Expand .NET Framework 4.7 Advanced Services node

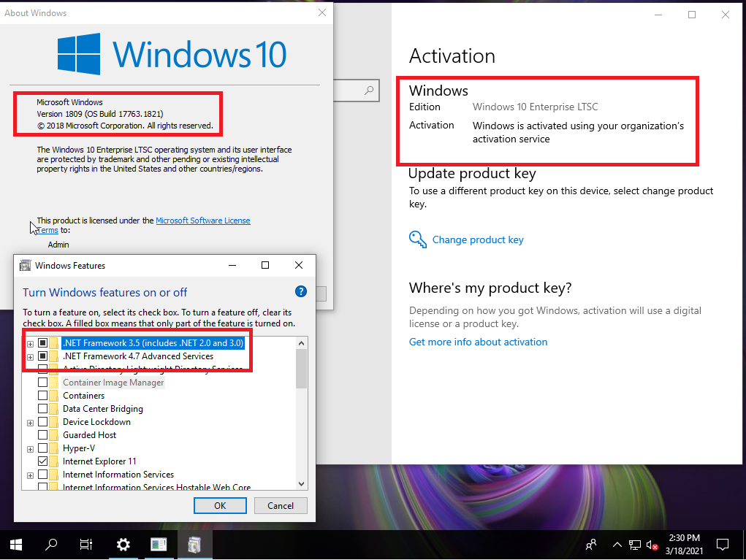click(x=31, y=357)
